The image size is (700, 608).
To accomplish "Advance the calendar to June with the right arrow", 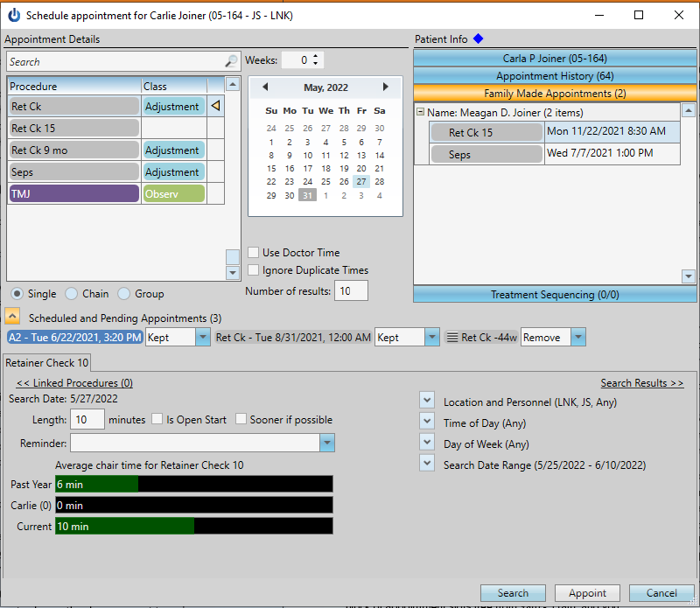I will coord(386,87).
